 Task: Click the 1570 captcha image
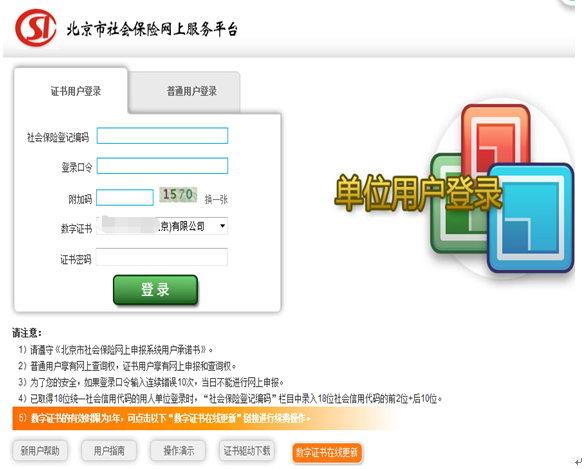click(x=178, y=194)
